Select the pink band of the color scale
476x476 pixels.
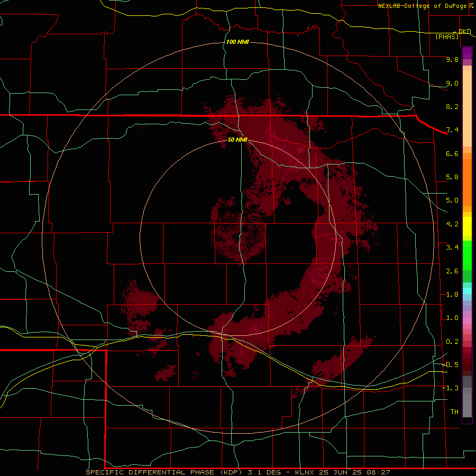point(467,321)
